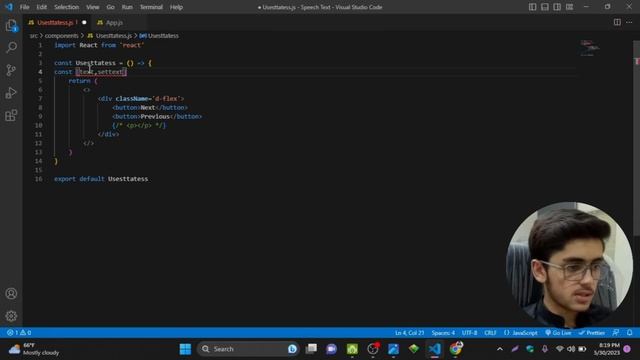Open the notifications bell in status bar
Screen dimensions: 640x360
pyautogui.click(x=629, y=333)
